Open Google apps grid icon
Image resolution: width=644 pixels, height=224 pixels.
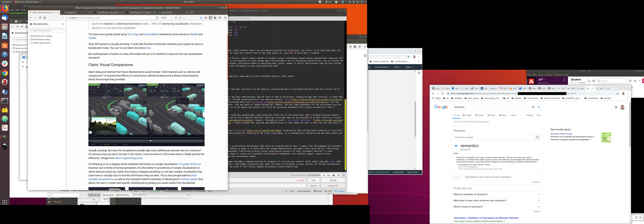(x=616, y=107)
